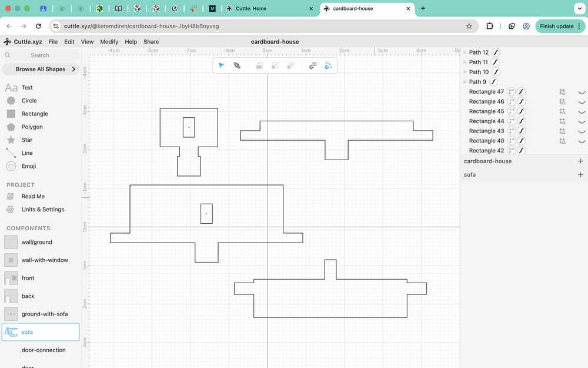This screenshot has height=368, width=588.
Task: Click the Cuttle.xyz logo in menu bar
Action: [23, 42]
